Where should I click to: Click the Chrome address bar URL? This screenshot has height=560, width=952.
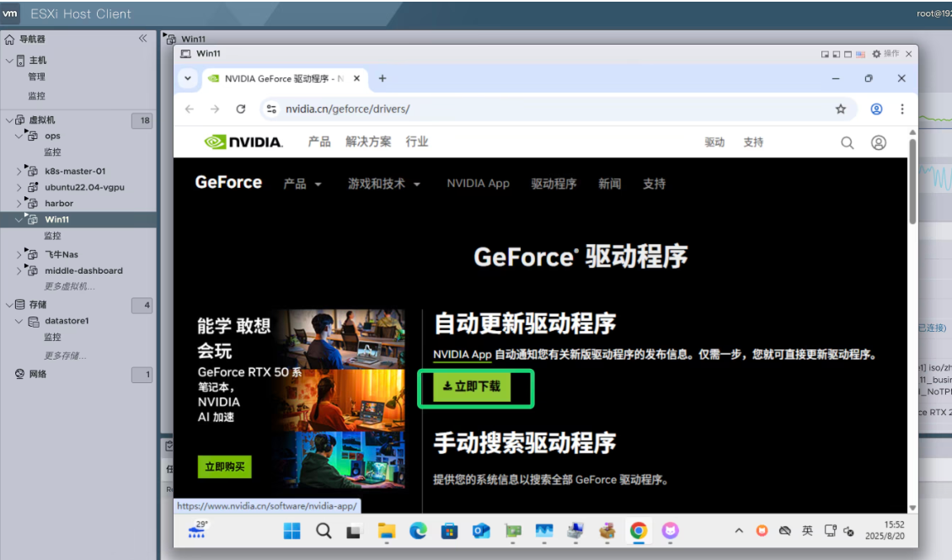coord(348,109)
